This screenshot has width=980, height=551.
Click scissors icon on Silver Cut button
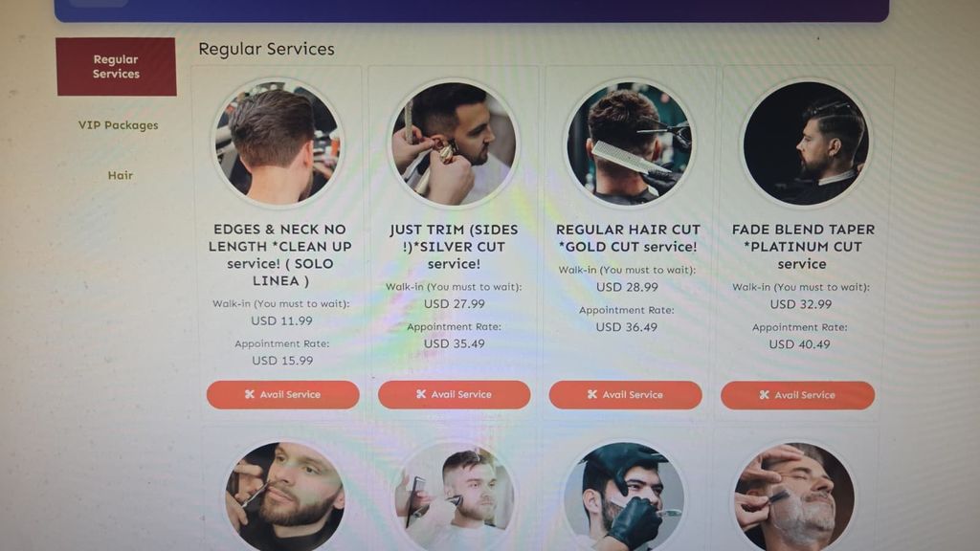pyautogui.click(x=421, y=394)
